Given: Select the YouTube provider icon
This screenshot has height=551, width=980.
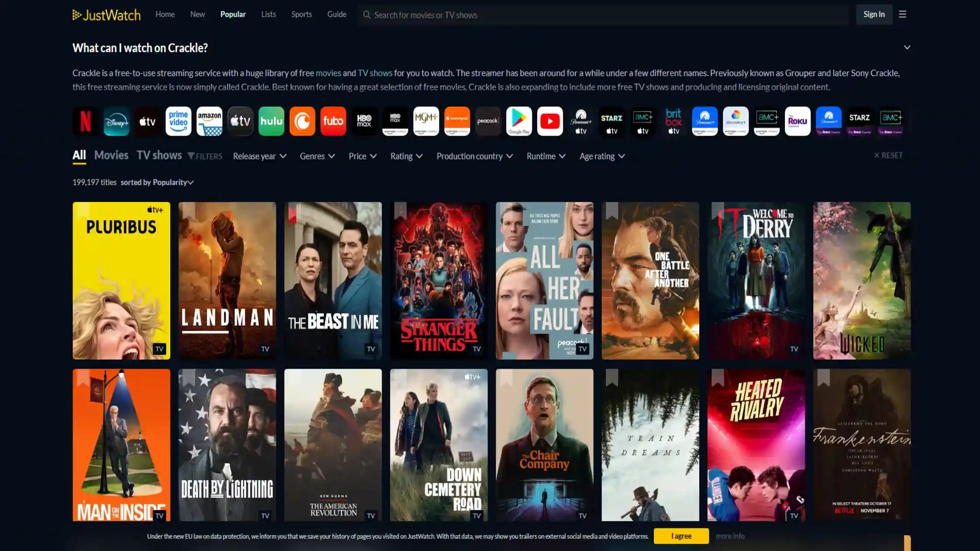Looking at the screenshot, I should click(x=549, y=121).
